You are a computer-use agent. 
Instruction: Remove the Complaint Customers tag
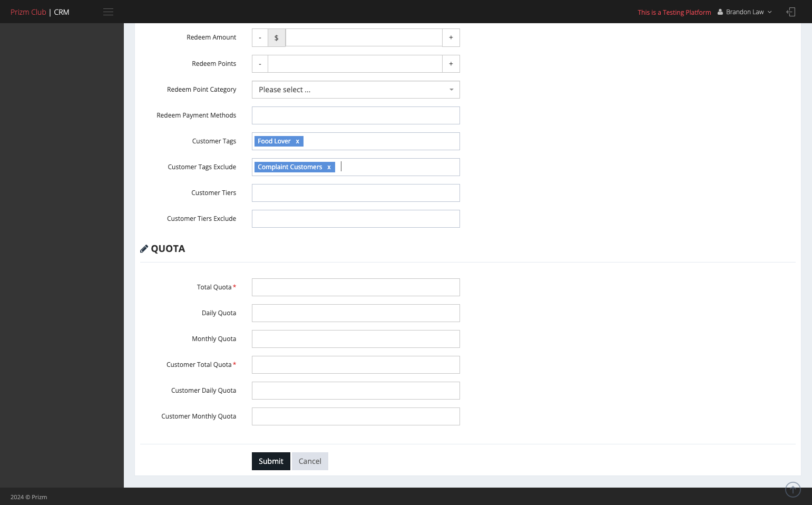329,167
